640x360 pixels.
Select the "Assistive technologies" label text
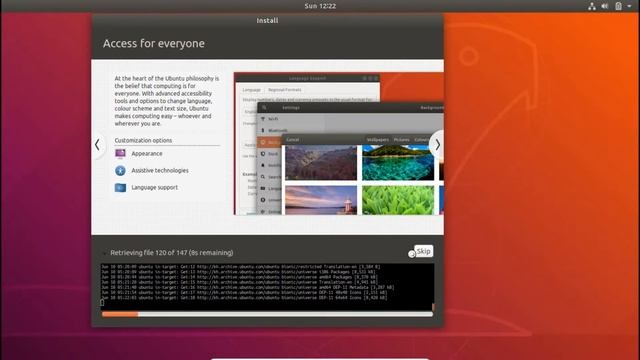160,171
